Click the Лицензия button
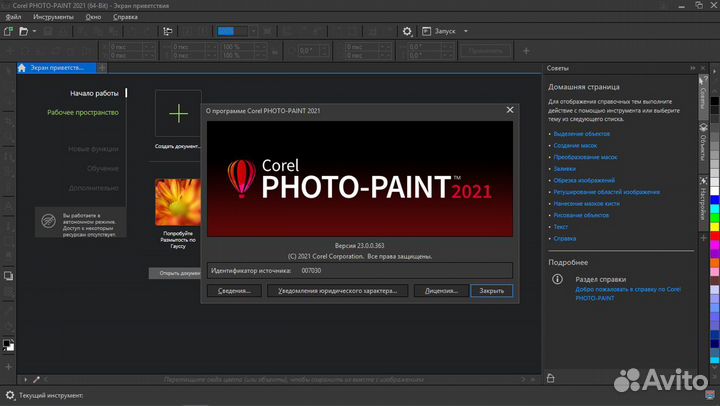The height and width of the screenshot is (406, 720). 441,291
